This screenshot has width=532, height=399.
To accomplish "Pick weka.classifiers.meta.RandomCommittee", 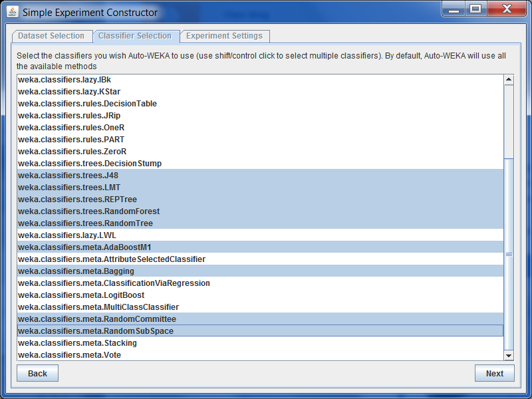I will 260,319.
